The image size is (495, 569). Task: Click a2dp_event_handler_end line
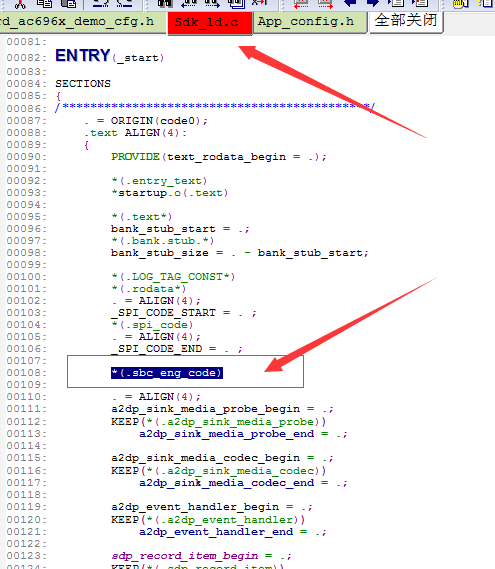coord(233,532)
